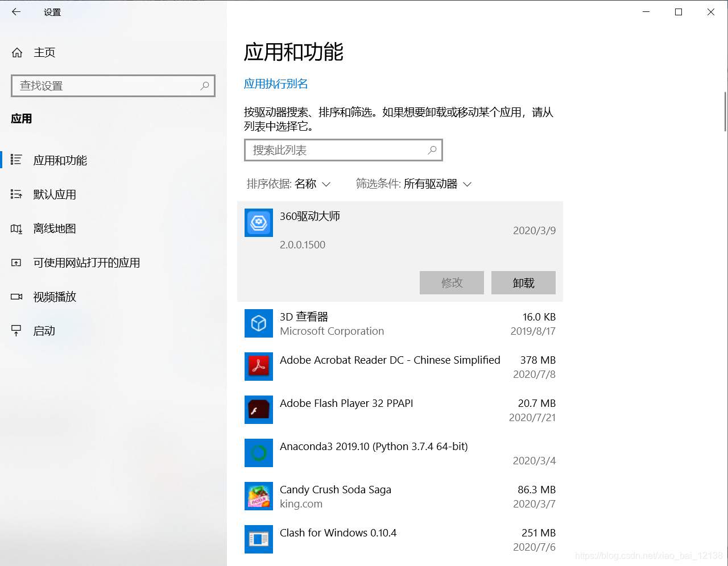This screenshot has height=566, width=728.
Task: Select the 离线地图 map icon
Action: coord(16,228)
